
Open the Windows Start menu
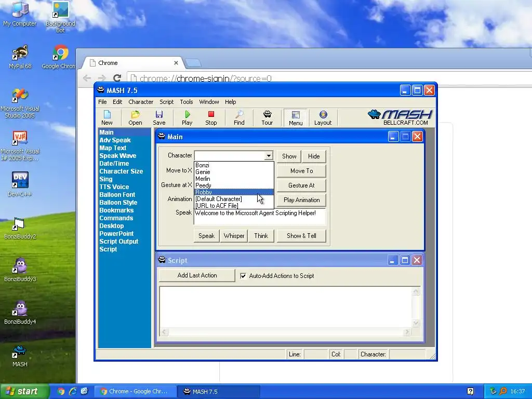tap(24, 392)
